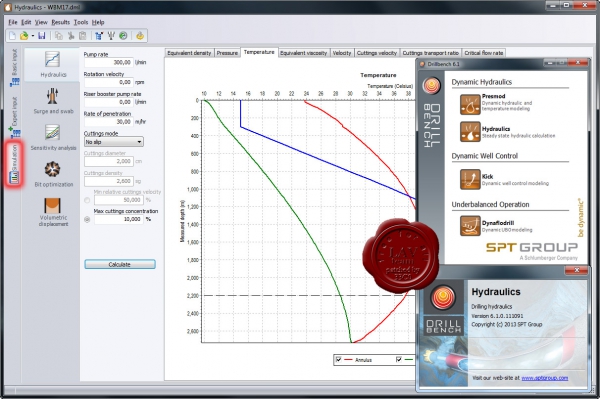Open the Results menu
Image resolution: width=600 pixels, height=399 pixels.
pyautogui.click(x=60, y=22)
